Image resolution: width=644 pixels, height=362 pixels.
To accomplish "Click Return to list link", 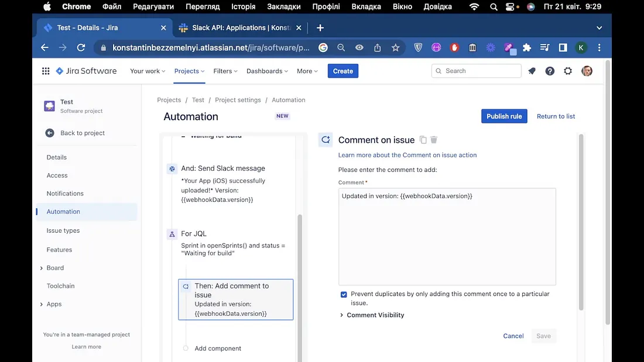I will coord(556,116).
